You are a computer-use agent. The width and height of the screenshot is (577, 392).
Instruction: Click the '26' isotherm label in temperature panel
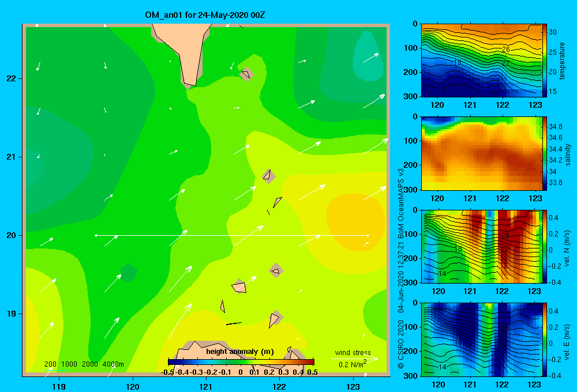click(x=505, y=50)
